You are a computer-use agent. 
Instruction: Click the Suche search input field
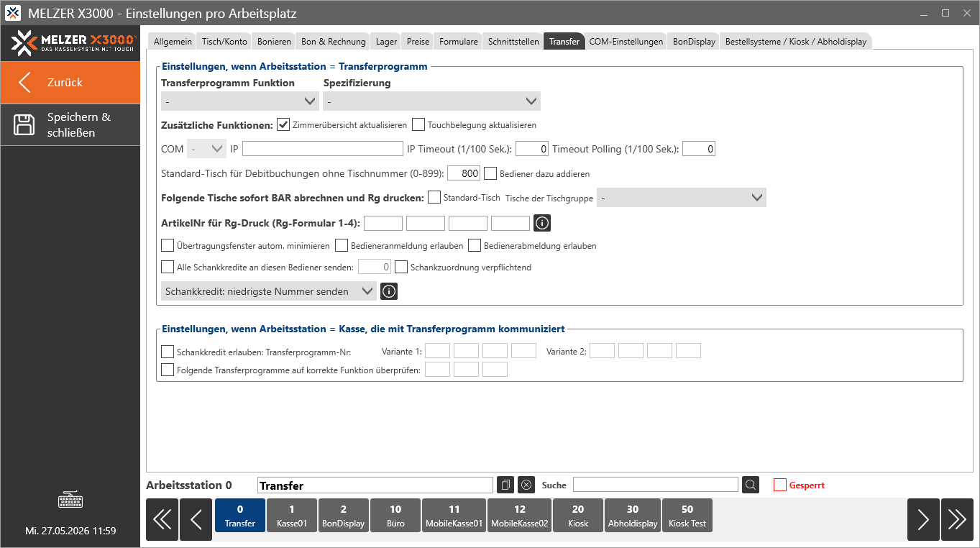[x=656, y=485]
